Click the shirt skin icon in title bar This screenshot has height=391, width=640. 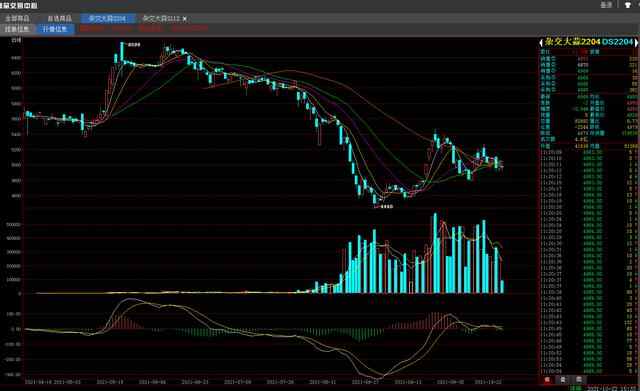628,5
